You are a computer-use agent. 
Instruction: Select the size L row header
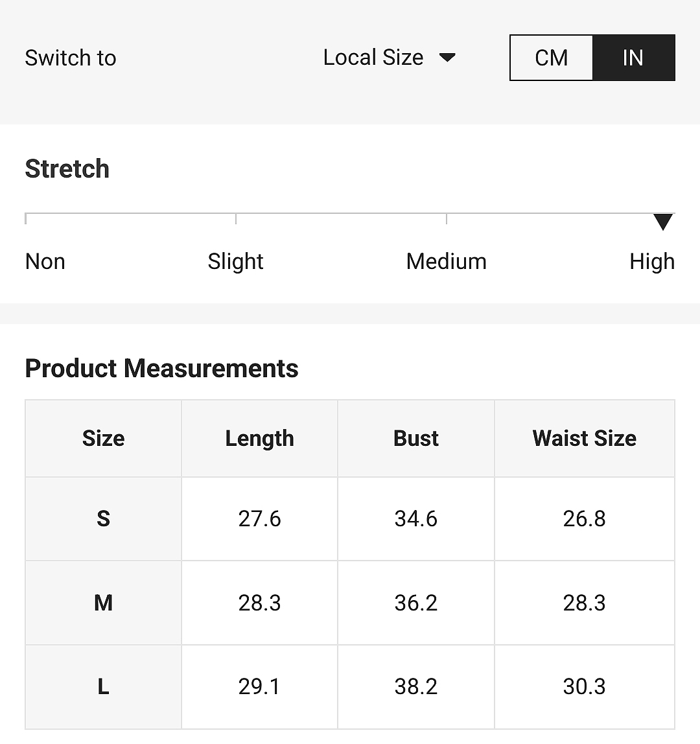tap(104, 686)
